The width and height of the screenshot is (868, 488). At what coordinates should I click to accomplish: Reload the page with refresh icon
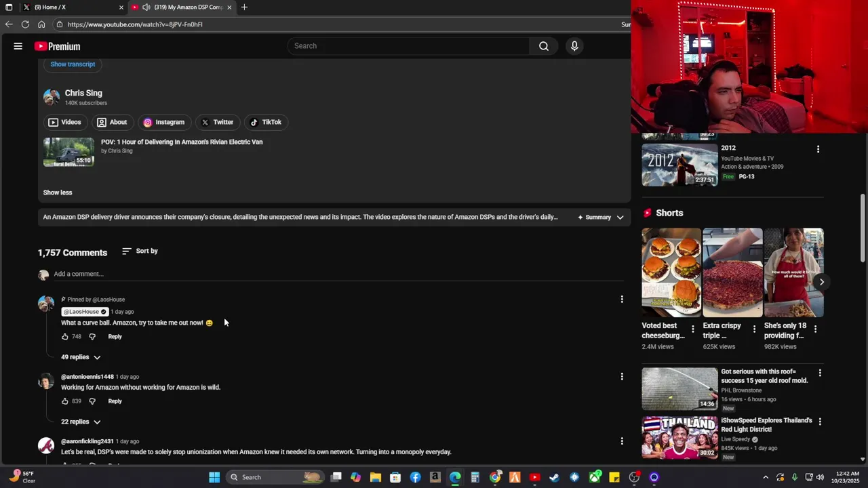coord(25,24)
